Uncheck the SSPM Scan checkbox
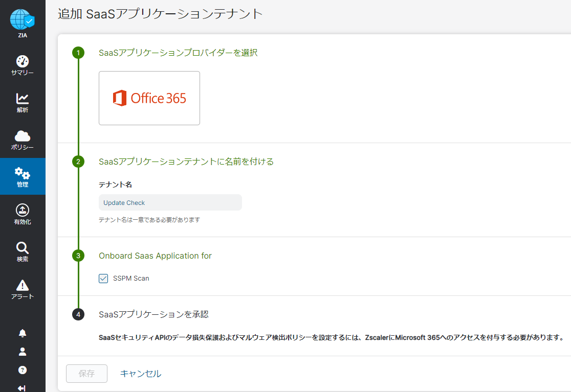Screen dimensions: 571x392 click(x=103, y=279)
